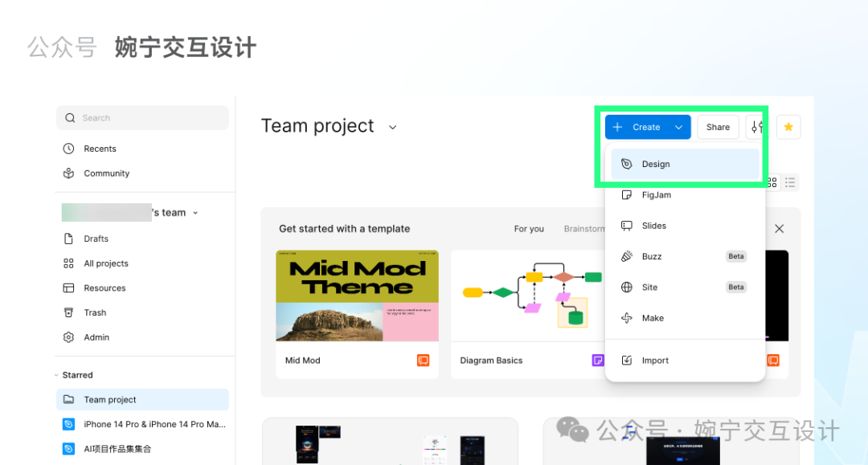Viewport: 868px width, 465px height.
Task: Choose Make from Create menu
Action: [686, 318]
